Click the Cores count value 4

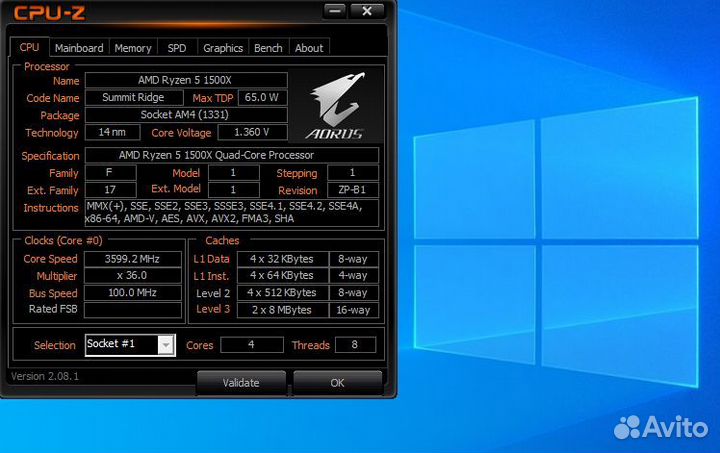click(252, 345)
